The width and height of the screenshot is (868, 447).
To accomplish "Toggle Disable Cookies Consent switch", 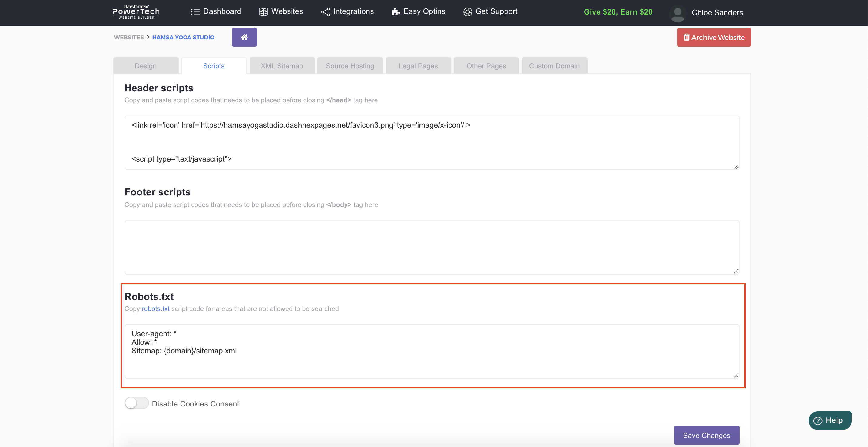I will point(137,403).
